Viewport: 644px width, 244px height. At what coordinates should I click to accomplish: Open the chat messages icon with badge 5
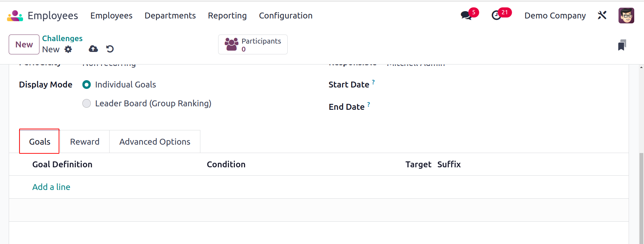[466, 15]
